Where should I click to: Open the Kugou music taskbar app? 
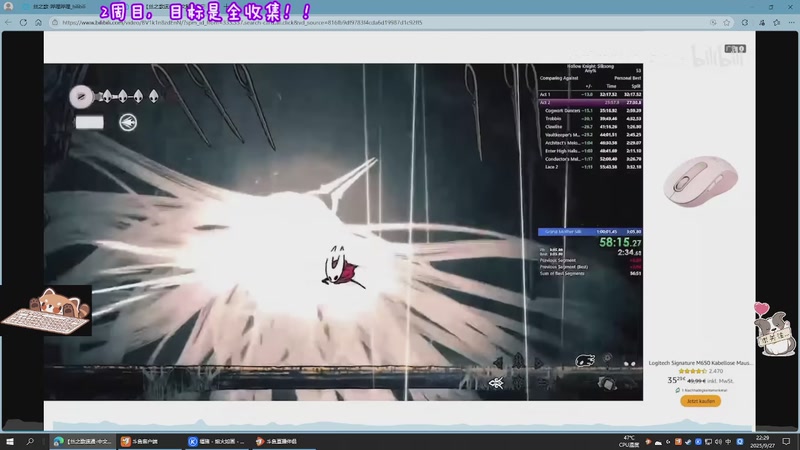click(x=217, y=441)
